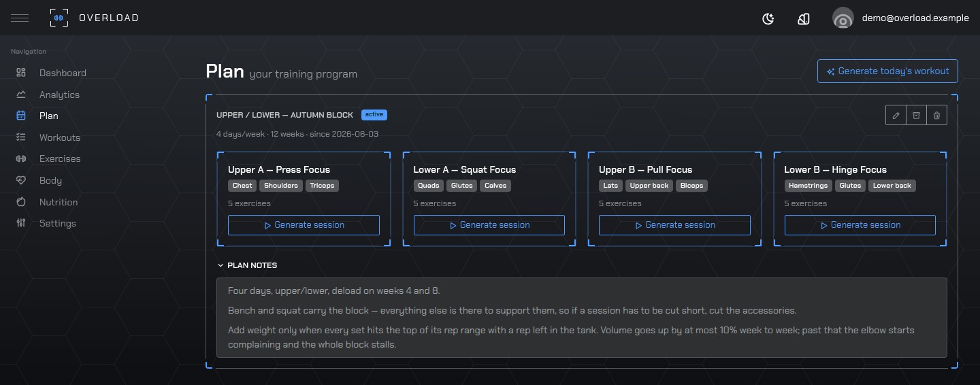Generate session for Lower B Hinge Focus
This screenshot has width=980, height=385.
pyautogui.click(x=860, y=225)
